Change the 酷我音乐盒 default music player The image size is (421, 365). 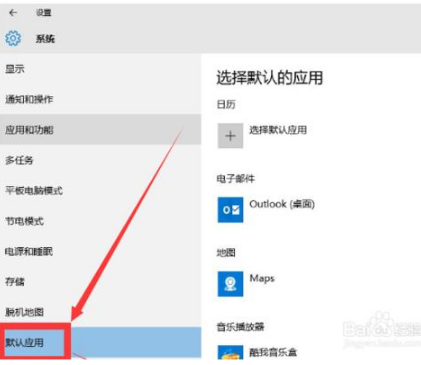[273, 352]
